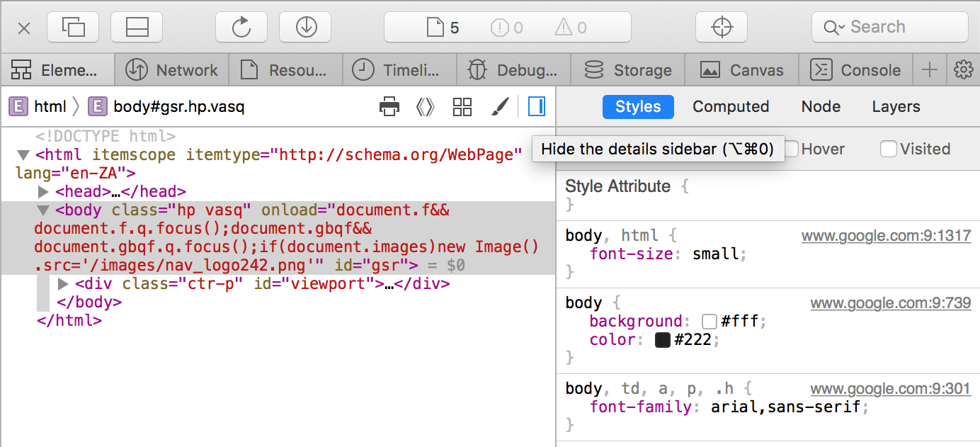Select the <!DOCTYPE html> line
The height and width of the screenshot is (447, 980).
(106, 136)
